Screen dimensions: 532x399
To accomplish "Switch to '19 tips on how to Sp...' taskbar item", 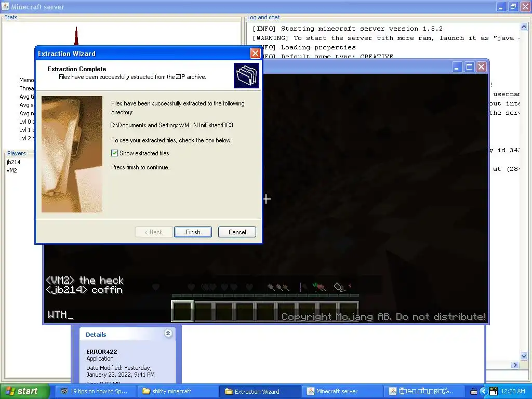I will [96, 391].
